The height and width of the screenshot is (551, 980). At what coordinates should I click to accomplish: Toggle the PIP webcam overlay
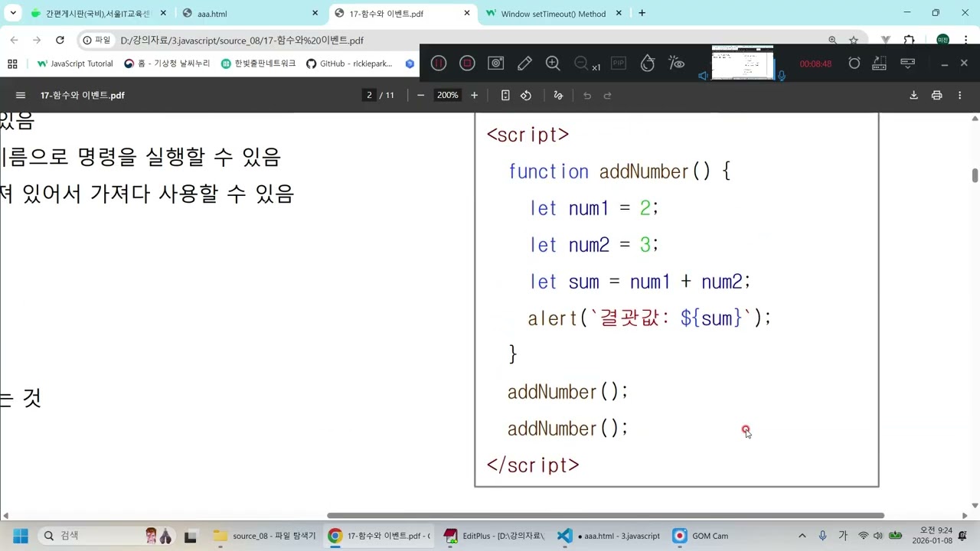619,64
